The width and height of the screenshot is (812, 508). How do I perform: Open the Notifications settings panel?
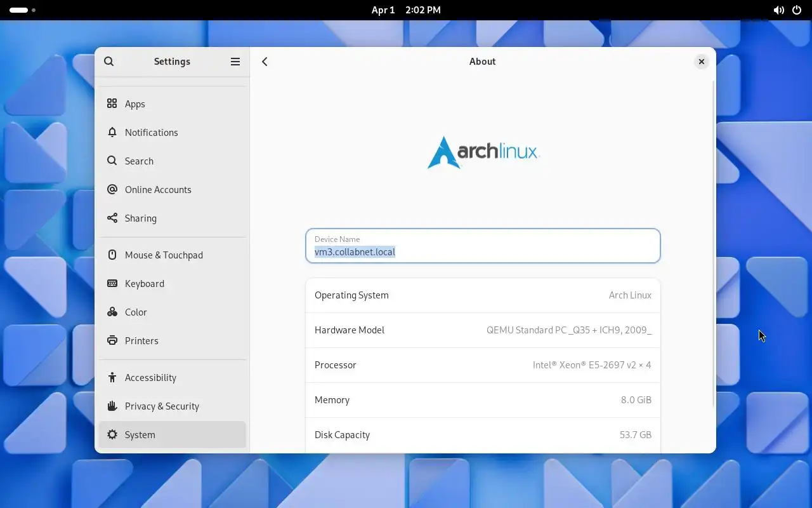tap(172, 132)
